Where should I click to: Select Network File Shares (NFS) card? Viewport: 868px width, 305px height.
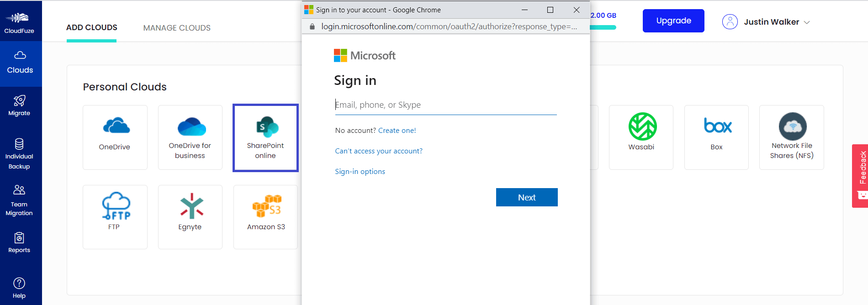click(x=792, y=137)
